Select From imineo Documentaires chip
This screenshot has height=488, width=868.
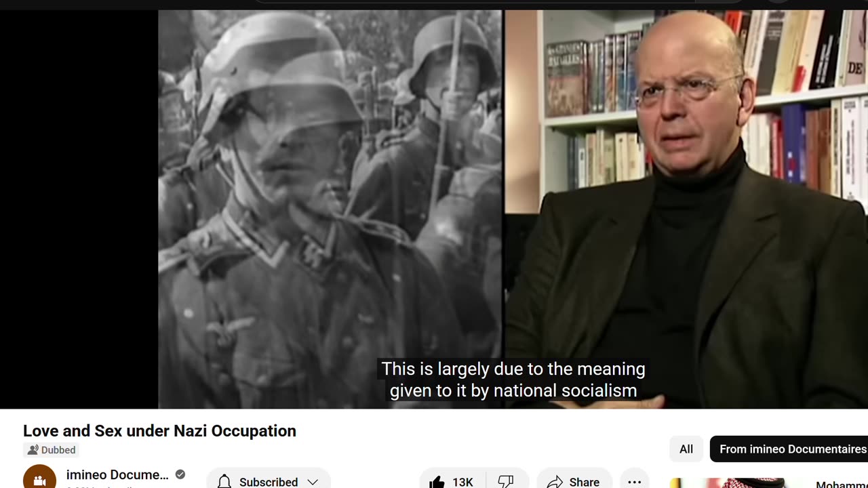coord(789,449)
